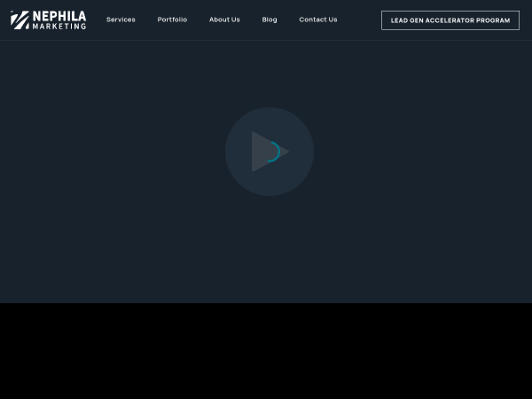This screenshot has height=399, width=532.
Task: Click the Nephila Marketing logo
Action: [48, 20]
